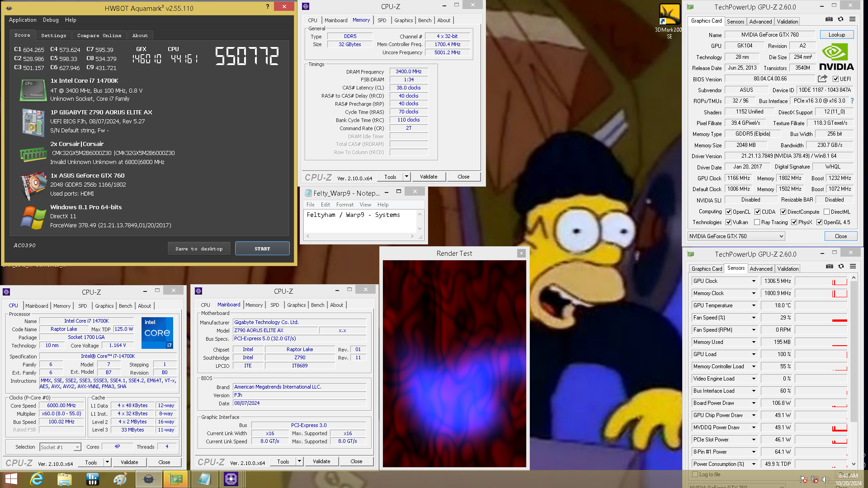Close the Render Test window
Image resolution: width=868 pixels, height=488 pixels.
point(521,253)
